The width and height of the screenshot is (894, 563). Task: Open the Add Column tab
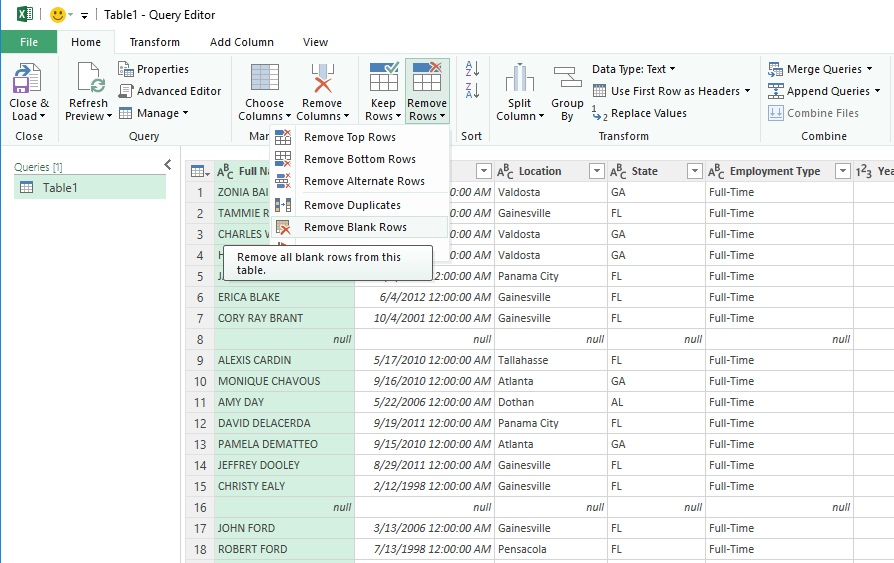(x=242, y=42)
